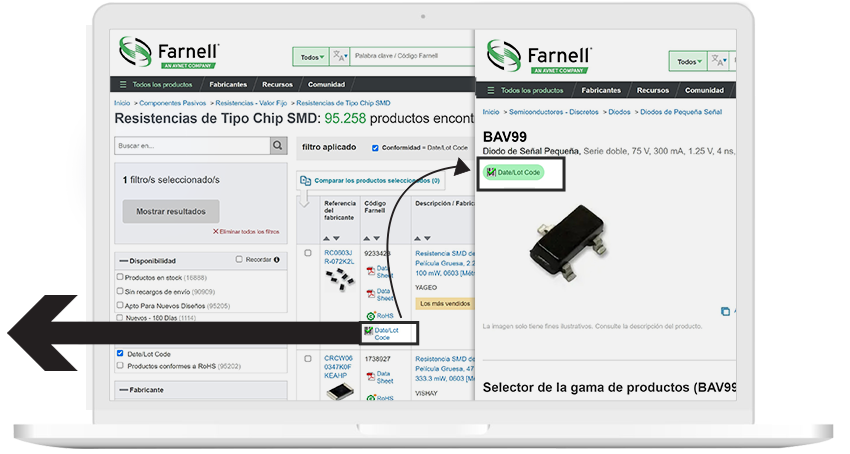Viewport: 850px width, 454px height.
Task: Open the 'Todos' search dropdown on the listing page
Action: (x=311, y=56)
